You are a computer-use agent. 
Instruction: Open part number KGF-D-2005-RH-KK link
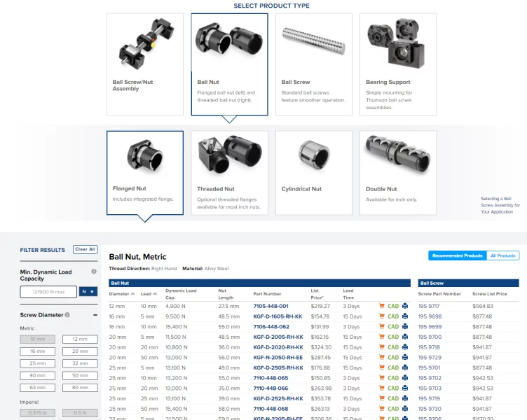(x=278, y=337)
